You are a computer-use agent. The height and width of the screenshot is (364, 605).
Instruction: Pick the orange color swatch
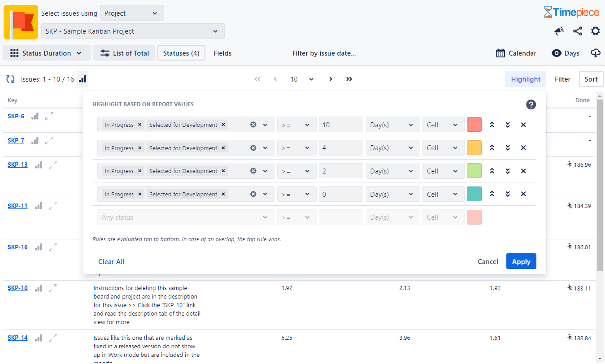(x=474, y=148)
